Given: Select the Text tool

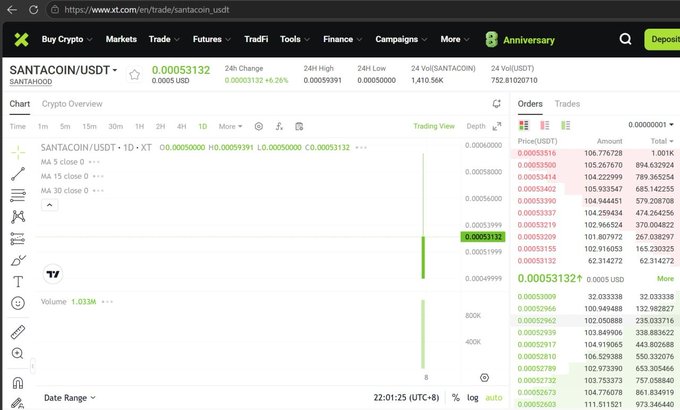Looking at the screenshot, I should click(x=18, y=282).
